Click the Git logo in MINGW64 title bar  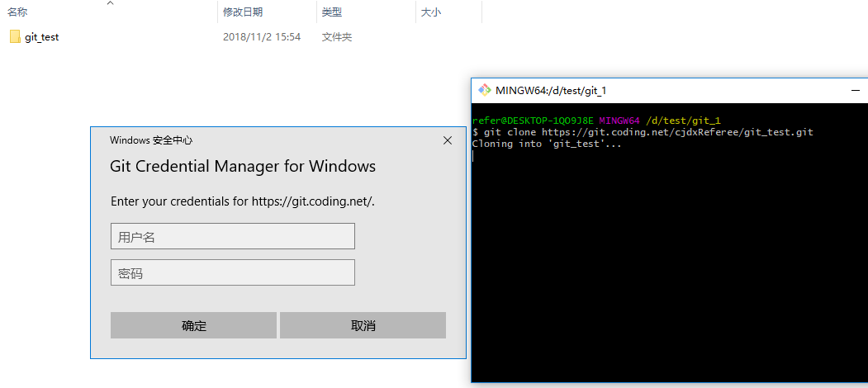click(x=484, y=90)
